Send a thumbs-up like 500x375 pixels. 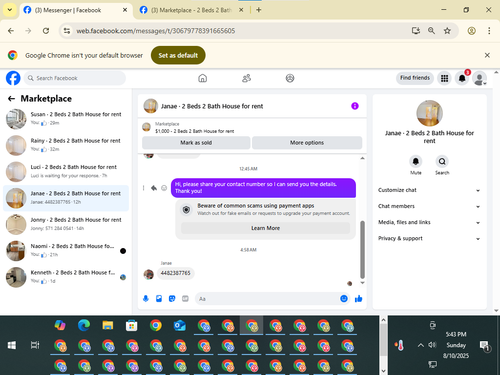(x=359, y=299)
